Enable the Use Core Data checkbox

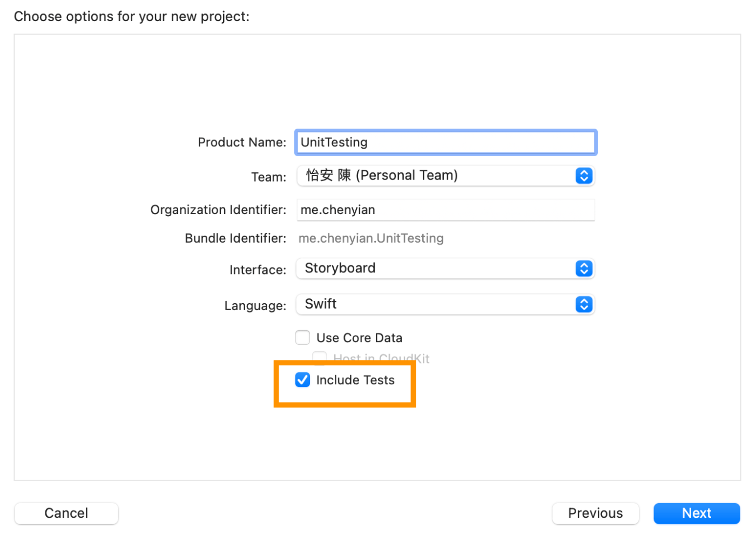[303, 338]
